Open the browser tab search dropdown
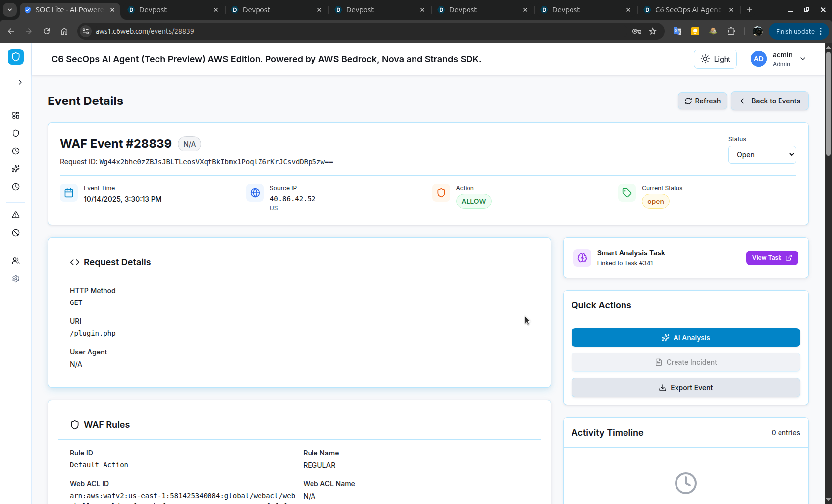 tap(10, 10)
